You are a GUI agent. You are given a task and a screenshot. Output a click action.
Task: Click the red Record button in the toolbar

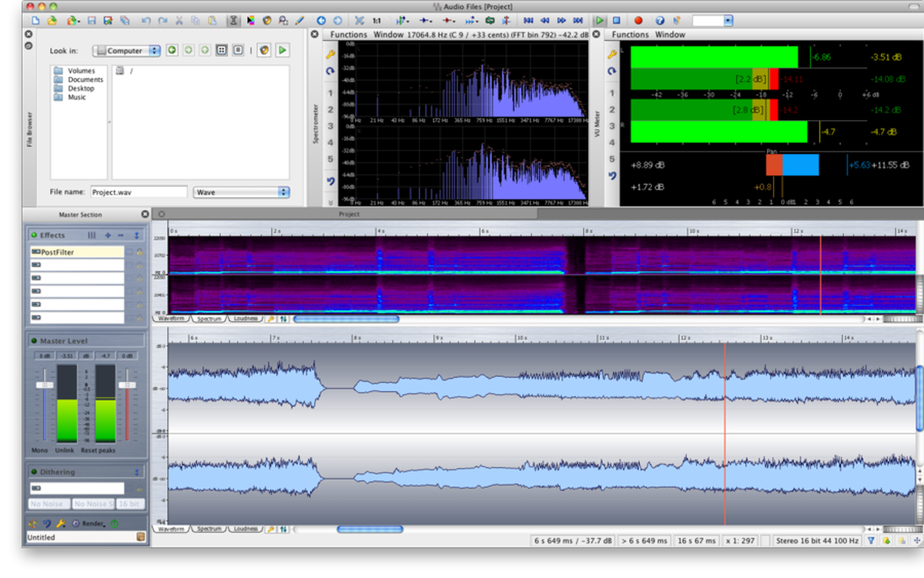click(638, 19)
